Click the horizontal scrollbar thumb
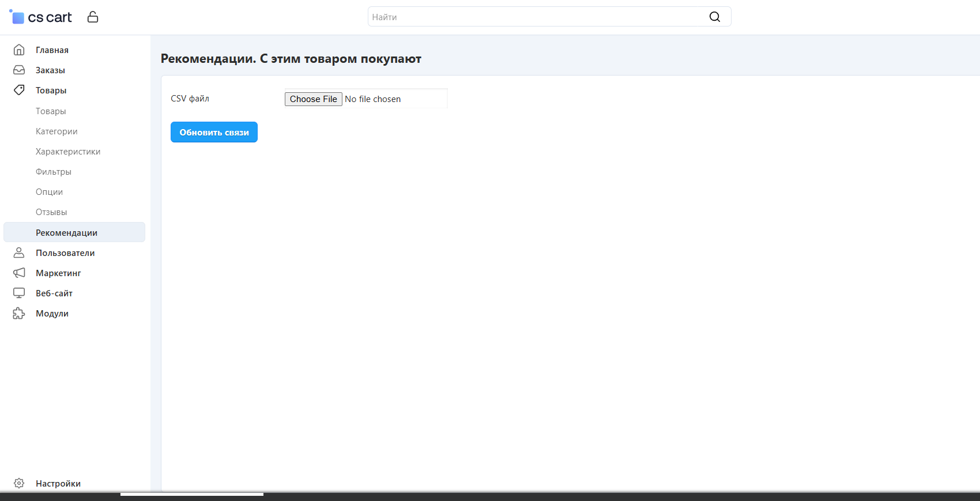980x501 pixels. [192, 494]
